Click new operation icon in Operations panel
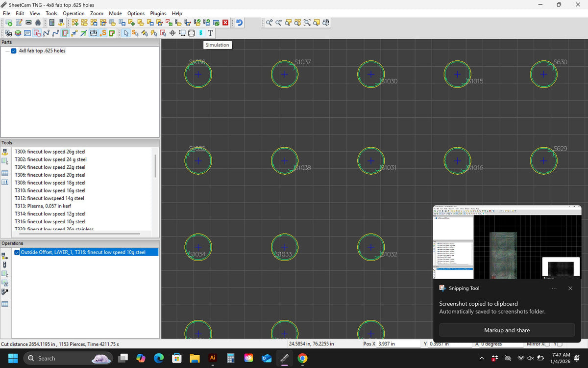This screenshot has width=588, height=368. pos(5,256)
